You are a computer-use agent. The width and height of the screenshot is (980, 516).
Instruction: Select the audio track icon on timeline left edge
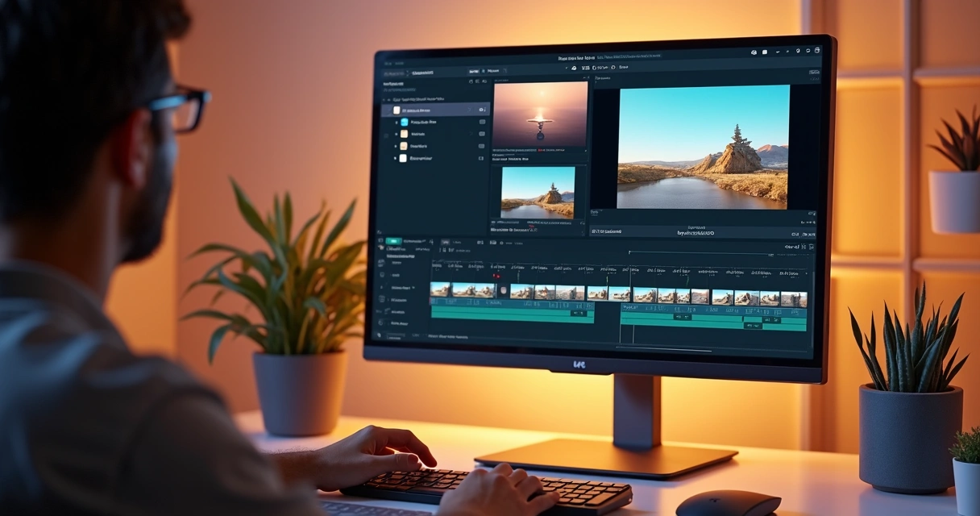coord(380,310)
